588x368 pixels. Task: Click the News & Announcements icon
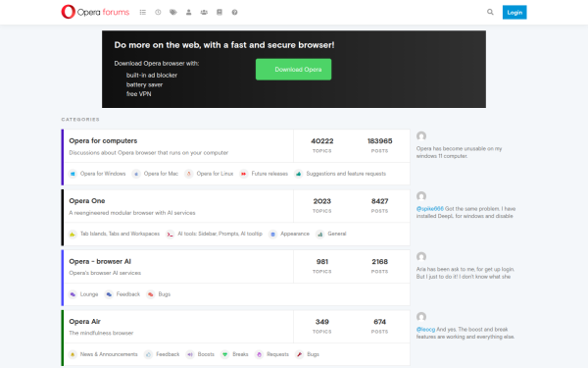click(x=73, y=354)
